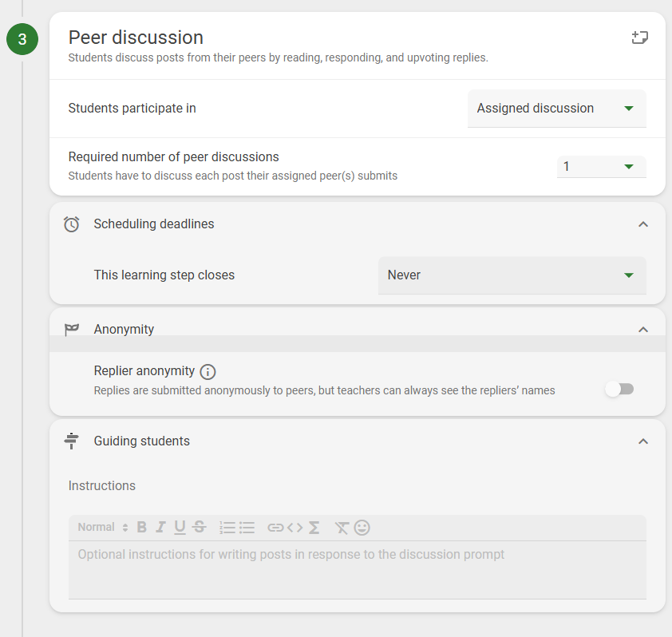Screen dimensions: 672x637
Task: Insert a bulleted list in the instructions
Action: tap(247, 527)
